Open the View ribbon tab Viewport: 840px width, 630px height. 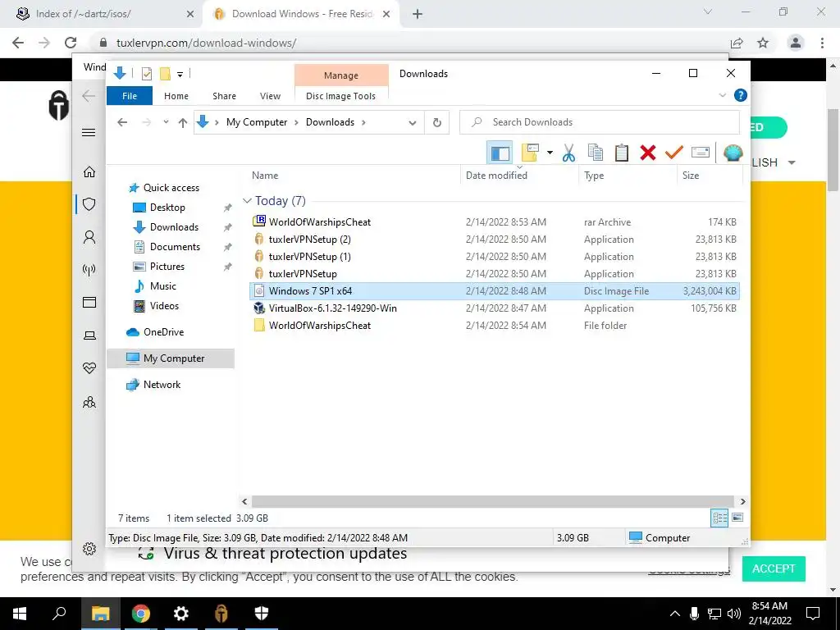[270, 96]
